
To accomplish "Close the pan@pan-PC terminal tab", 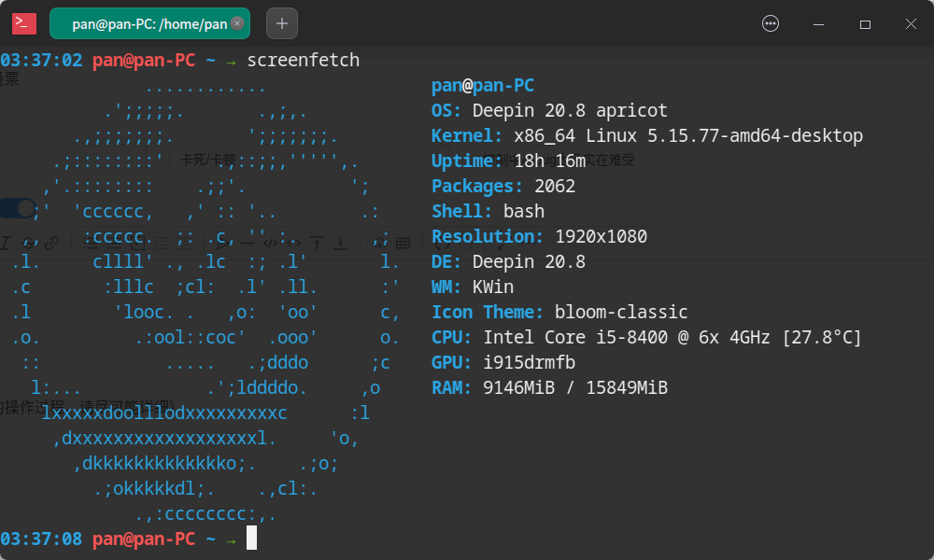I will (237, 24).
